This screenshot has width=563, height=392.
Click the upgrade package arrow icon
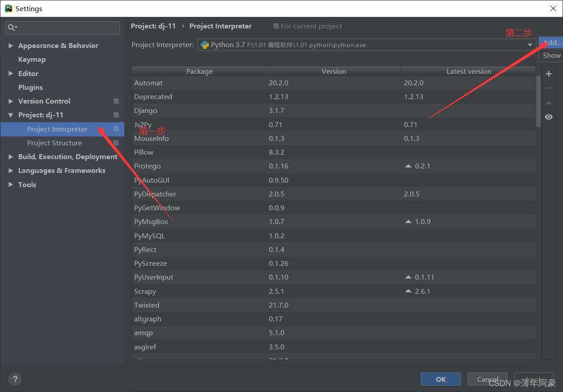(x=549, y=103)
